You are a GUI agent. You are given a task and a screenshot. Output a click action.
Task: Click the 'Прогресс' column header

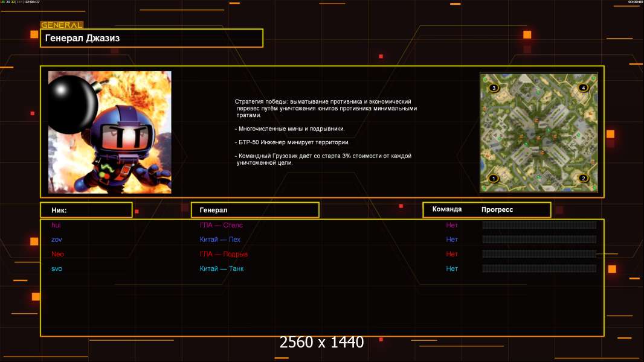(x=497, y=209)
